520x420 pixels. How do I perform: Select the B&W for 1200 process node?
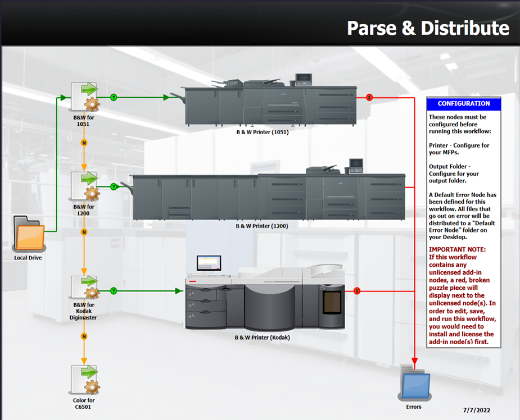(84, 187)
